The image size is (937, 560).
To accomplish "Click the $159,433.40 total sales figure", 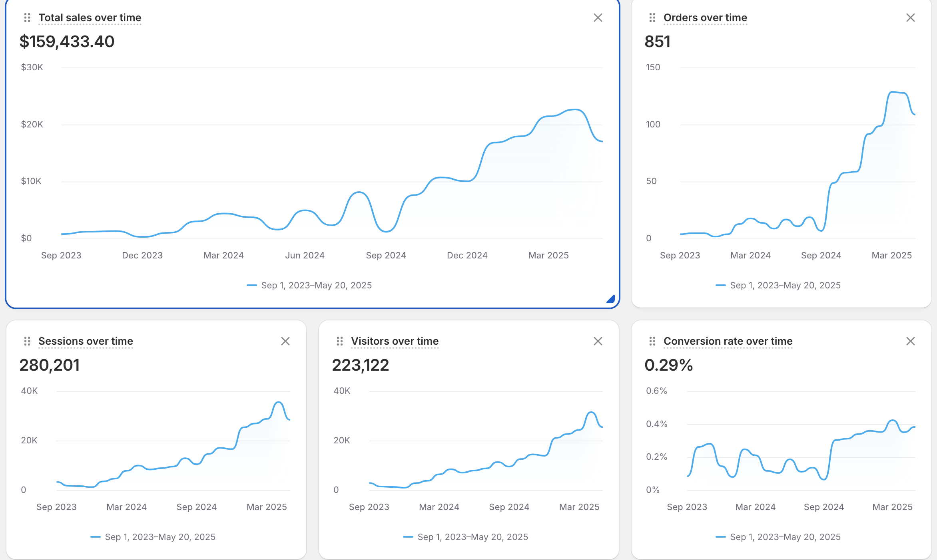I will (x=67, y=42).
